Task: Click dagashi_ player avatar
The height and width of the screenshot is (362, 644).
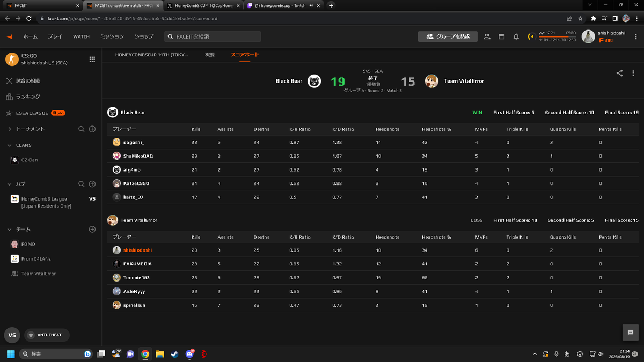Action: 116,142
